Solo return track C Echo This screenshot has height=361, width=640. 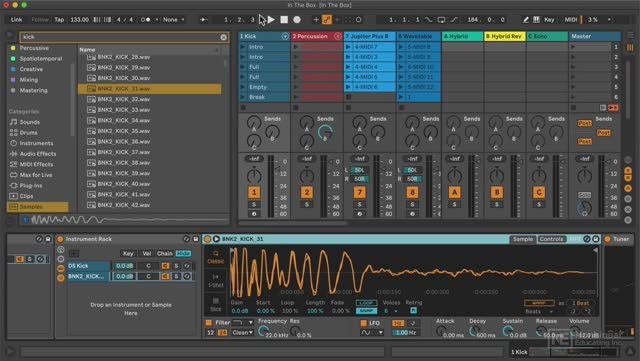[x=539, y=204]
